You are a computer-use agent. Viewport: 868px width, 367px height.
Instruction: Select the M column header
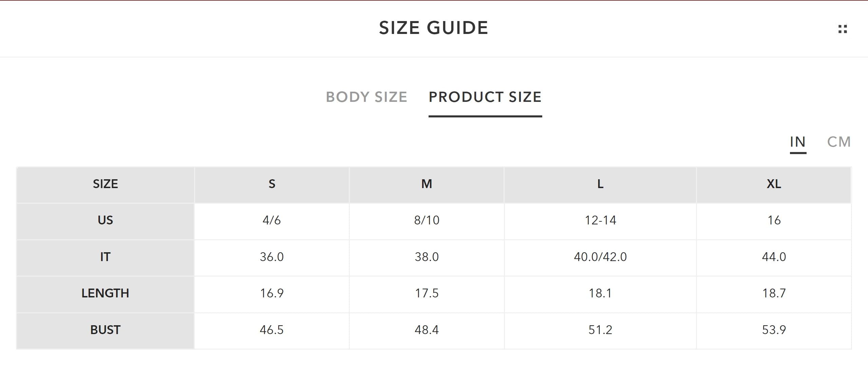point(427,184)
